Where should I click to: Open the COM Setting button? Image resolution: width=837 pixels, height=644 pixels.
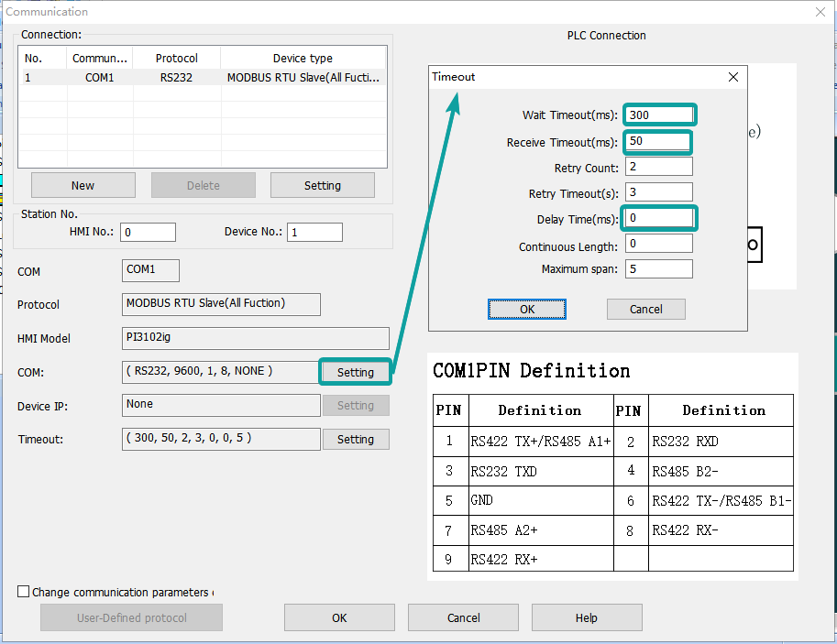point(355,372)
